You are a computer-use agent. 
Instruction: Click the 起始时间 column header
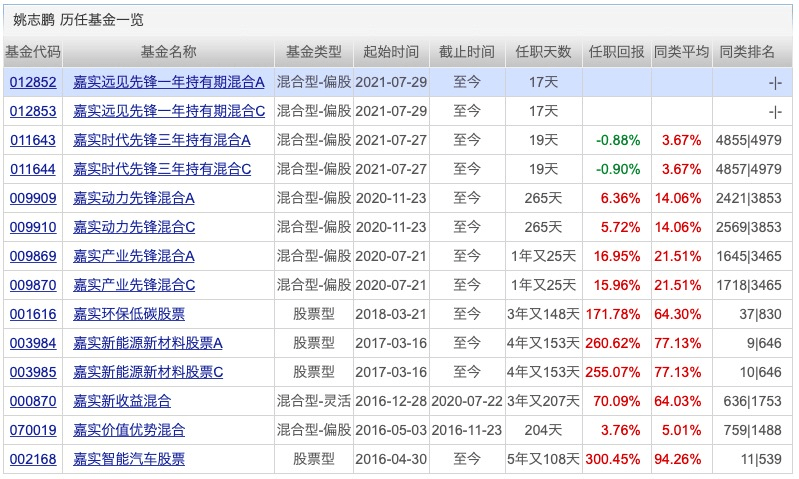pyautogui.click(x=391, y=52)
